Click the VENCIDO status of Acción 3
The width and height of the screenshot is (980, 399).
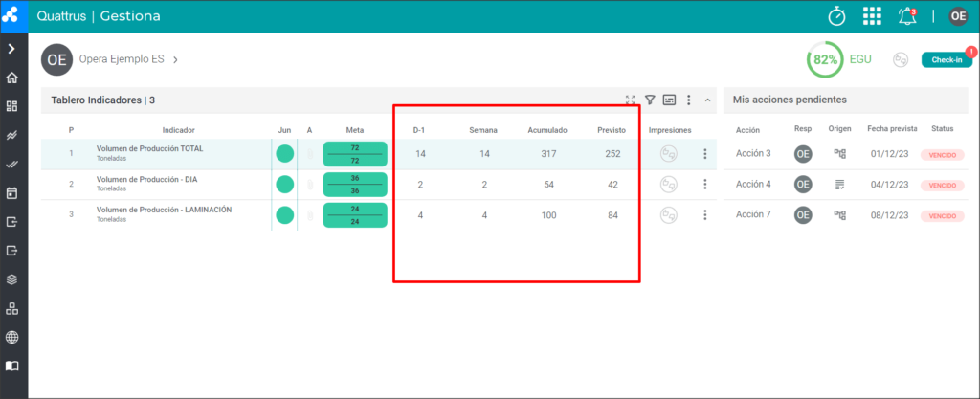tap(942, 155)
